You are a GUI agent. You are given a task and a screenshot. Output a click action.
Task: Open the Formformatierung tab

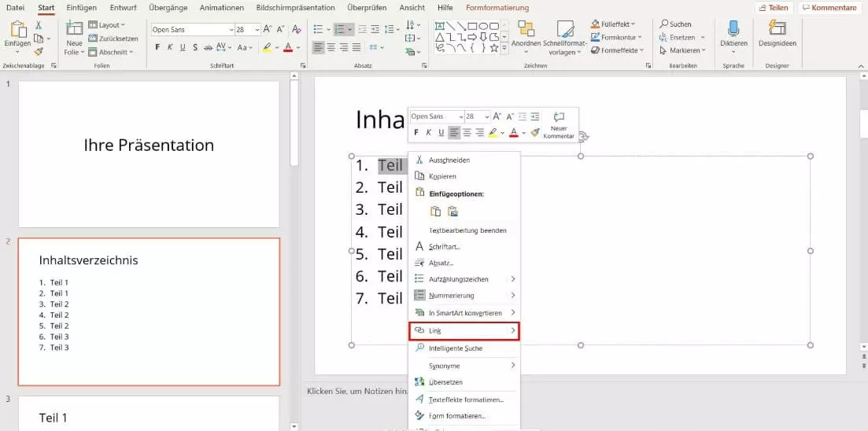pos(497,8)
